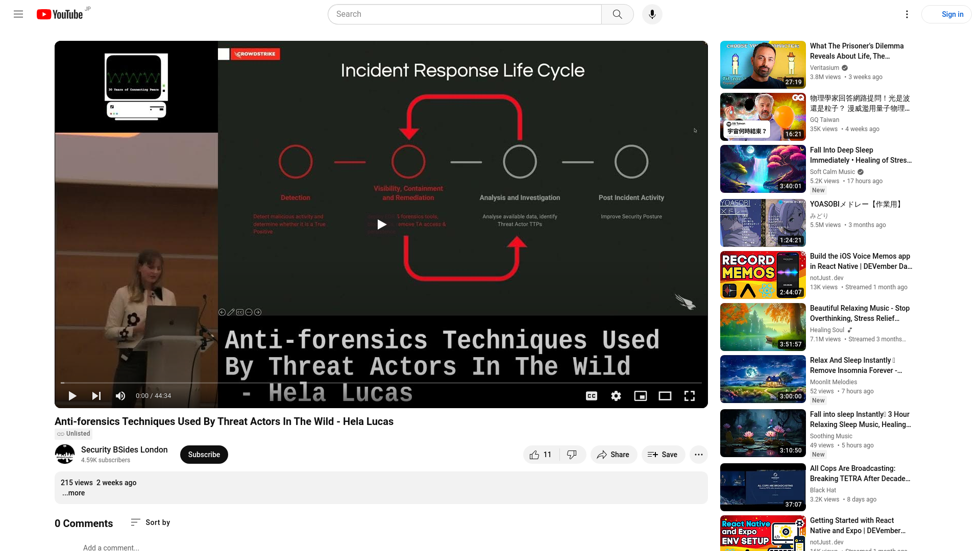Toggle fullscreen video playback

coord(689,395)
